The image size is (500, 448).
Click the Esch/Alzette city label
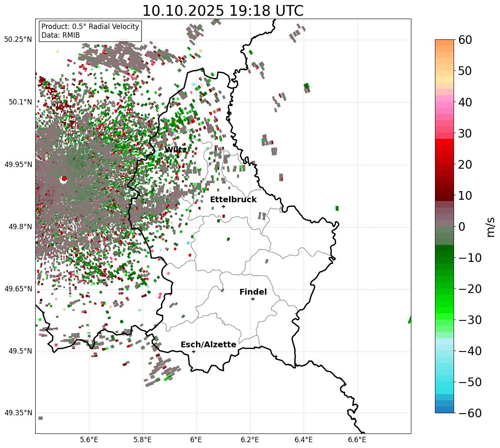click(208, 344)
